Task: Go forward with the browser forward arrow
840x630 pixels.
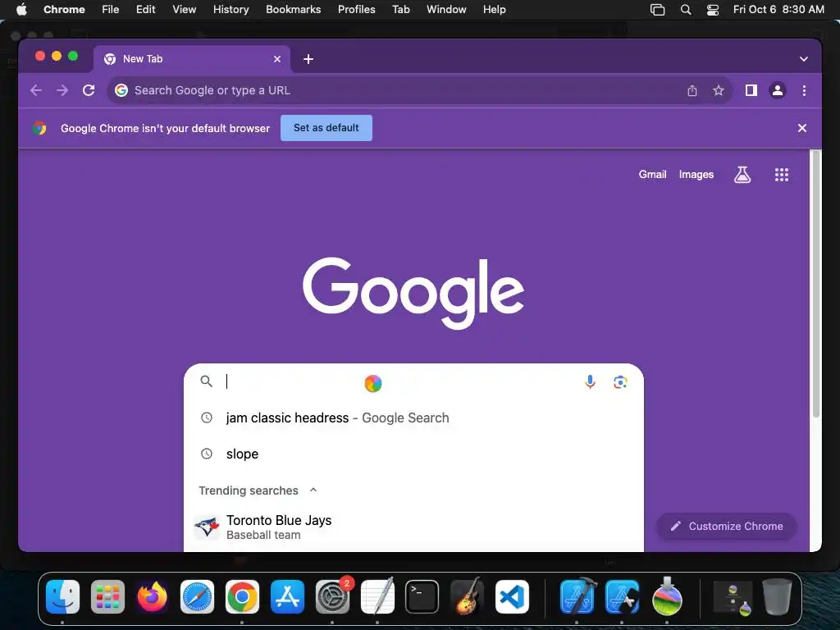Action: pos(62,90)
